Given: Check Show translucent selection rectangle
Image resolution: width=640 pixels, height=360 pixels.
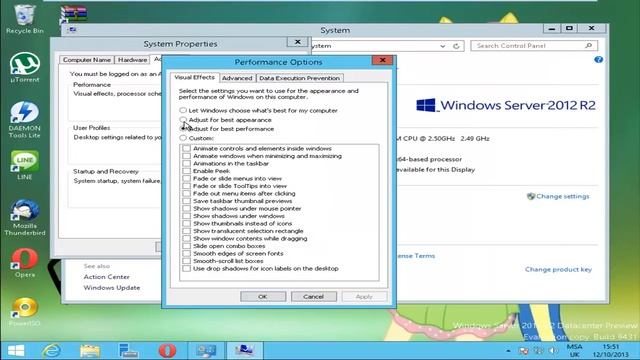Looking at the screenshot, I should pos(187,231).
